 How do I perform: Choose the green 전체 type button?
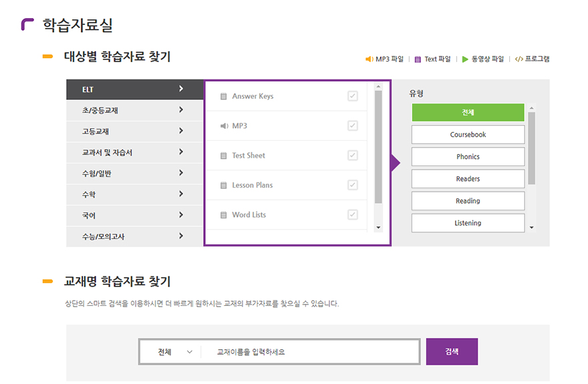point(468,112)
